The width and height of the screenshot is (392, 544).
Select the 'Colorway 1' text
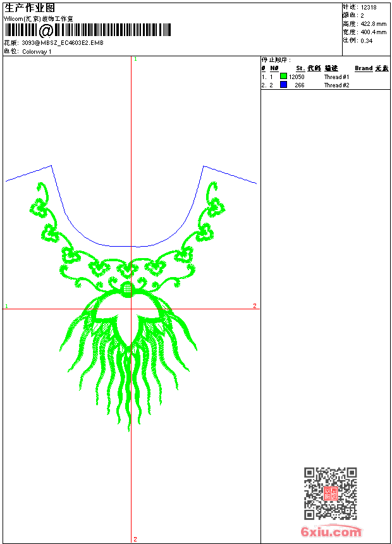[37, 52]
